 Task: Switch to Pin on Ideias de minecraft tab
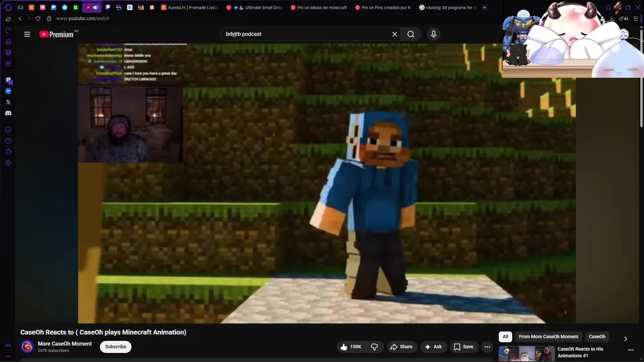pyautogui.click(x=319, y=8)
